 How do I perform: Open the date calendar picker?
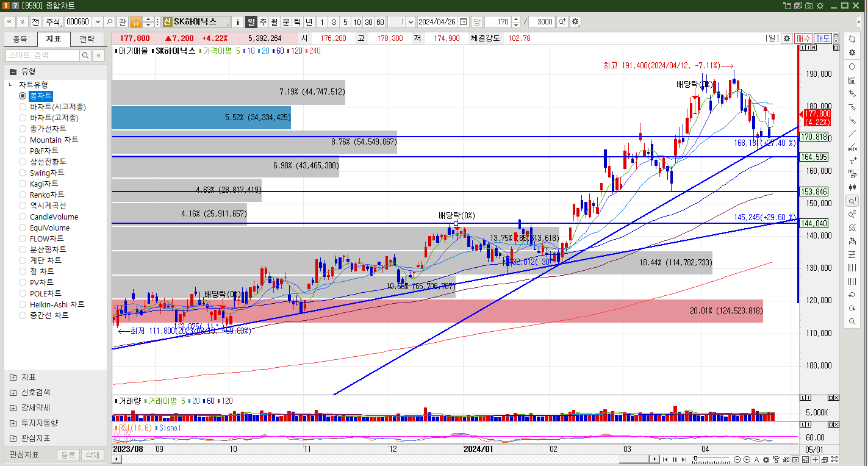click(x=463, y=22)
